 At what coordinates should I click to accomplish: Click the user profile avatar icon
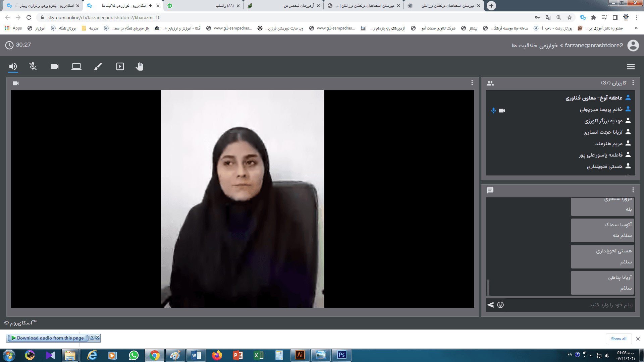point(633,45)
